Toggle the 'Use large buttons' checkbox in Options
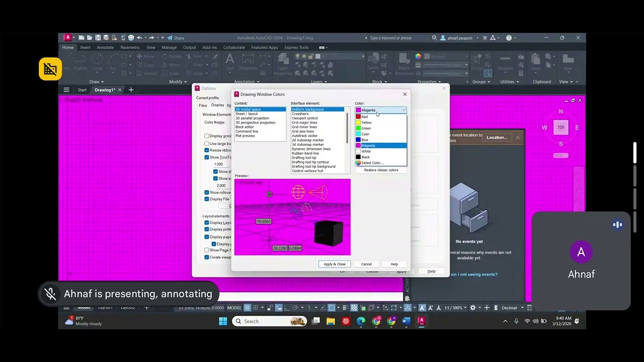 [207, 144]
